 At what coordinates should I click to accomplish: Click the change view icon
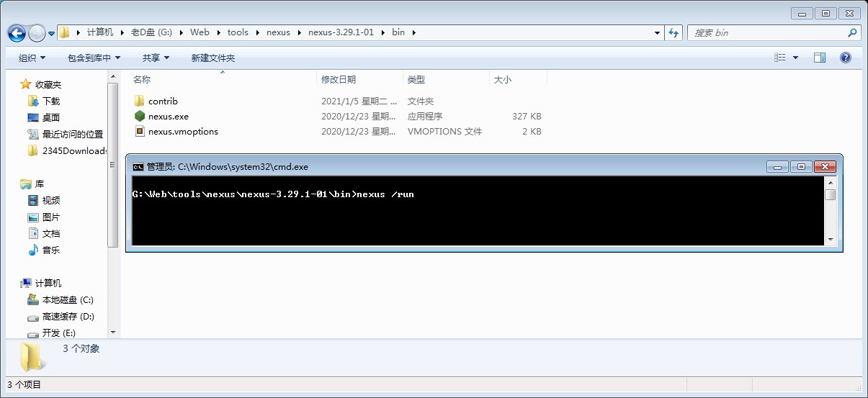coord(779,58)
